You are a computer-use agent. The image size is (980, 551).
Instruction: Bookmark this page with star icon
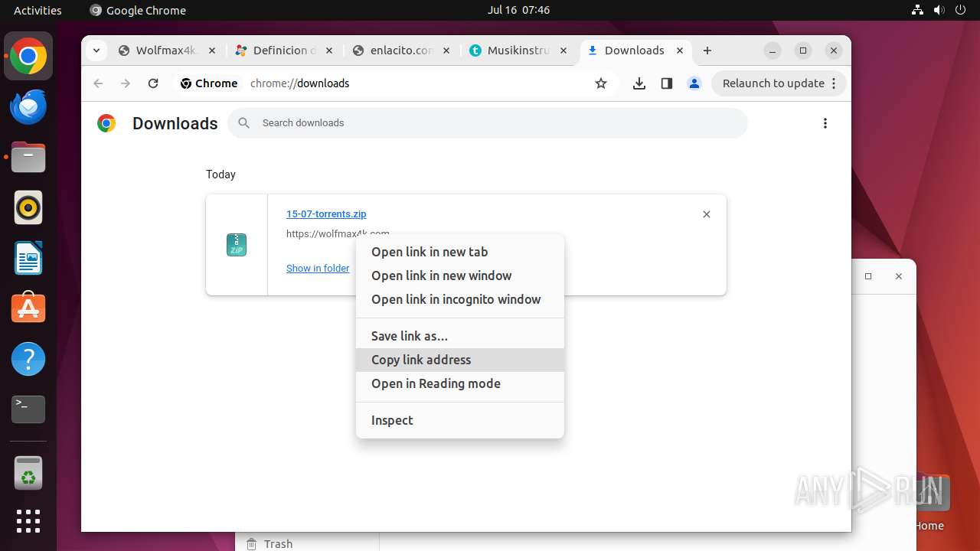pos(601,83)
